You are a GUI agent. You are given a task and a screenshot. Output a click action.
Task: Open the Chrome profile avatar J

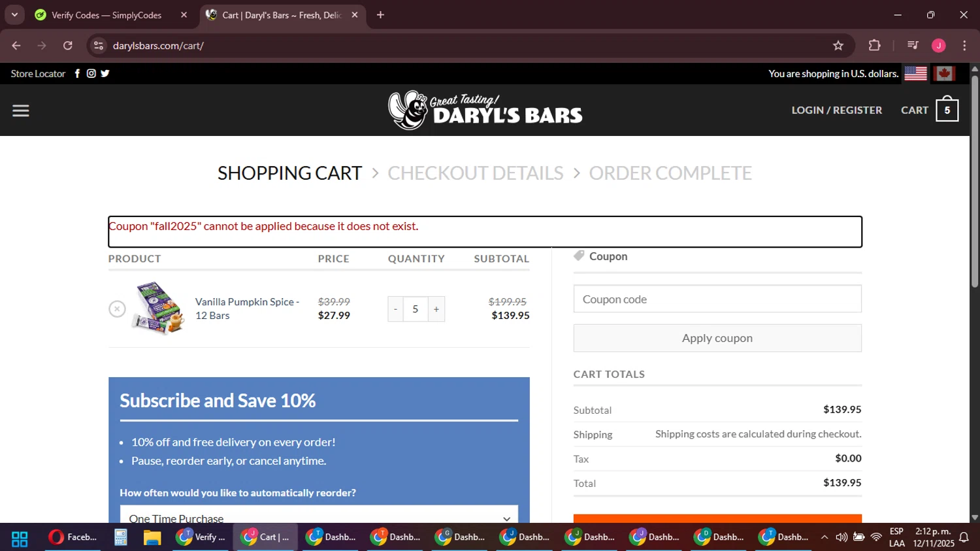(939, 45)
